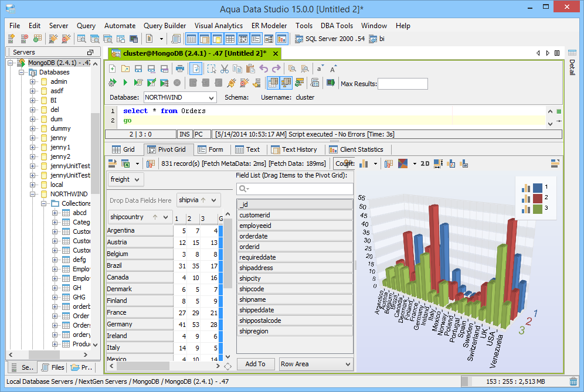Click the Save disk icon in query toolbar

coord(138,69)
